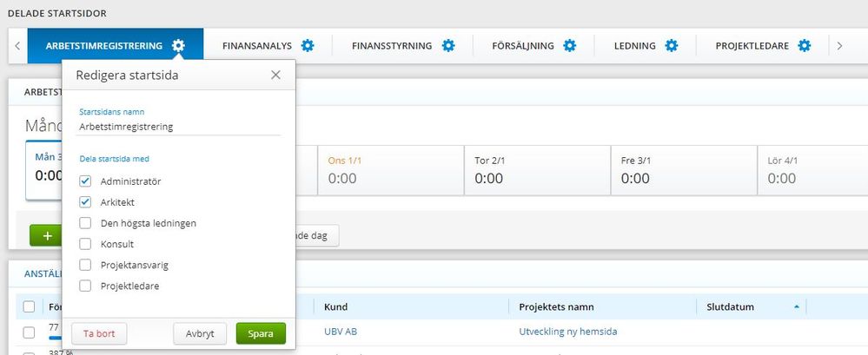Open the Finansstyrning tab gear settings
The width and height of the screenshot is (868, 355).
448,46
